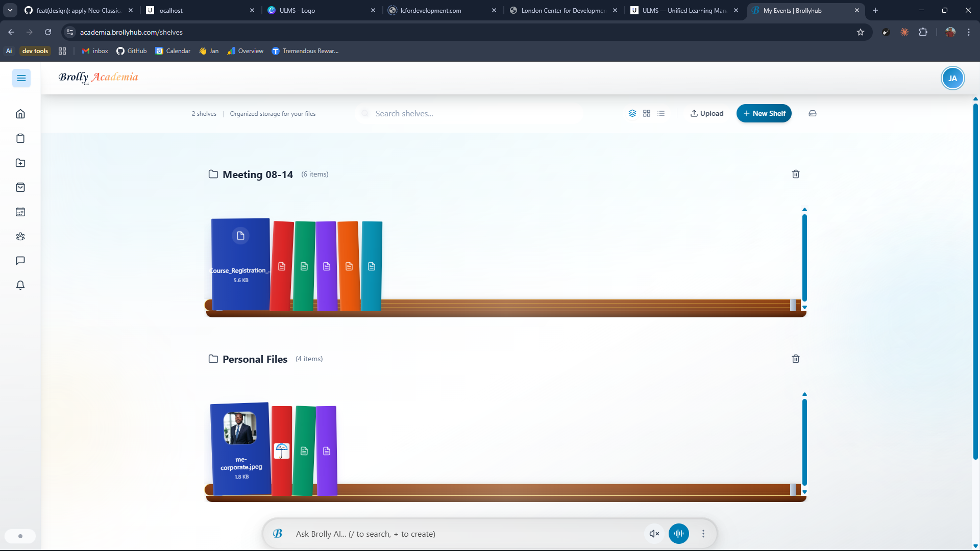Open the Chrome three-dot menu
Viewport: 980px width, 551px height.
[969, 32]
